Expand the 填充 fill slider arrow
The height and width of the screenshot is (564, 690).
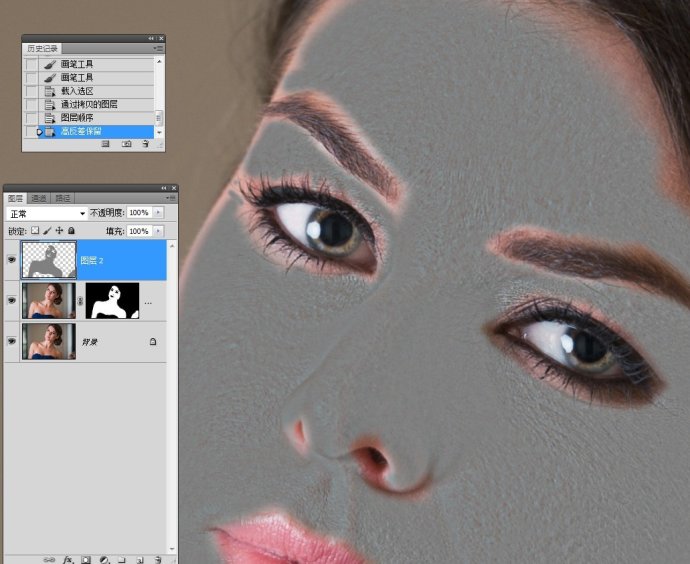point(158,231)
